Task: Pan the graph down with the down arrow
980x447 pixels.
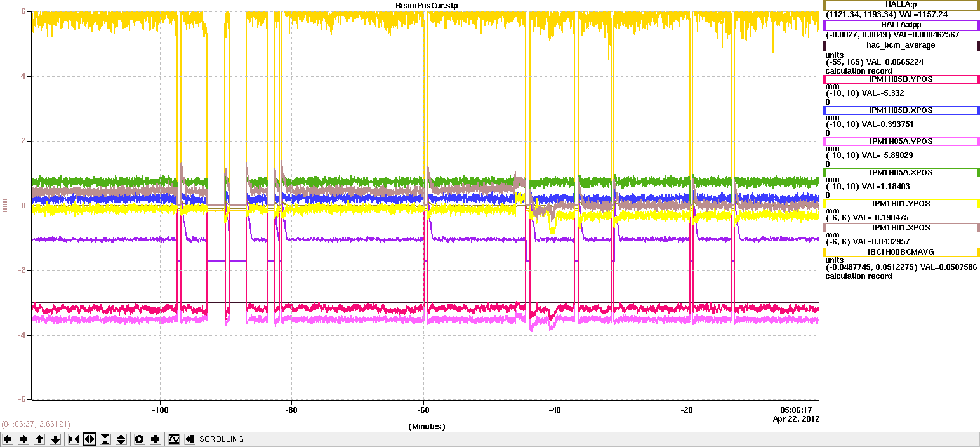Action: tap(55, 439)
